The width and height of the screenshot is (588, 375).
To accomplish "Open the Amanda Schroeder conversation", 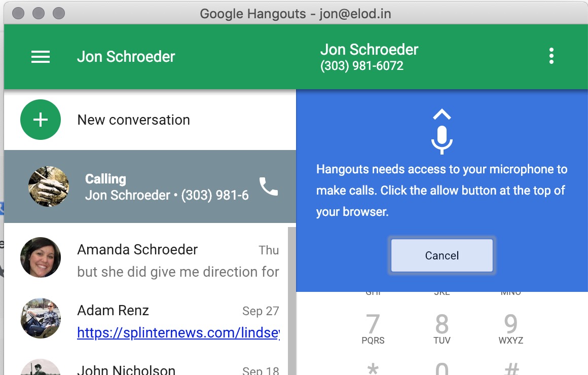I will [x=146, y=258].
